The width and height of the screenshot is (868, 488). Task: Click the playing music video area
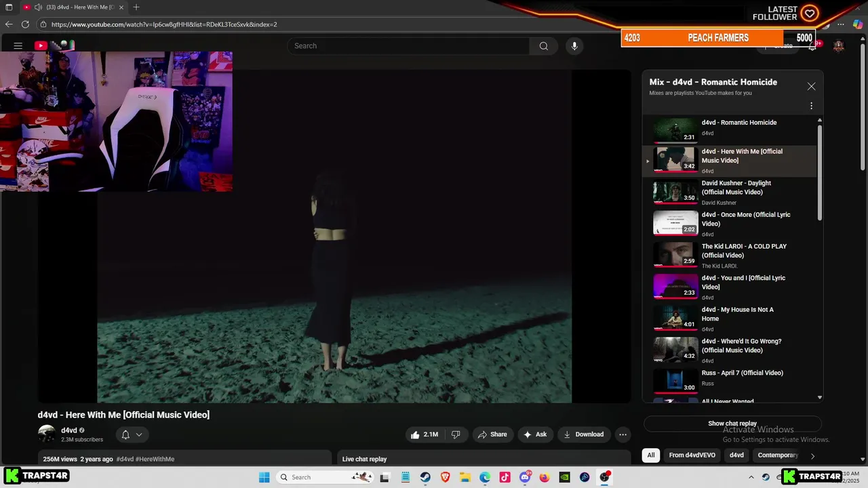click(334, 237)
